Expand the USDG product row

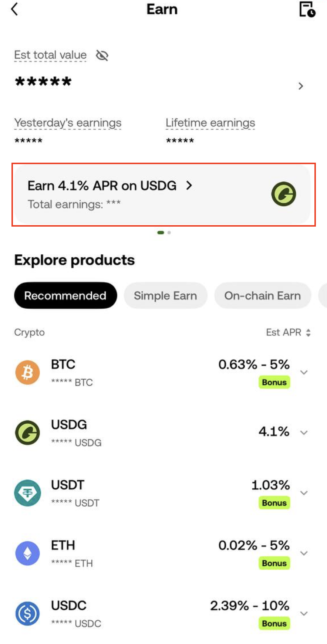click(x=304, y=433)
